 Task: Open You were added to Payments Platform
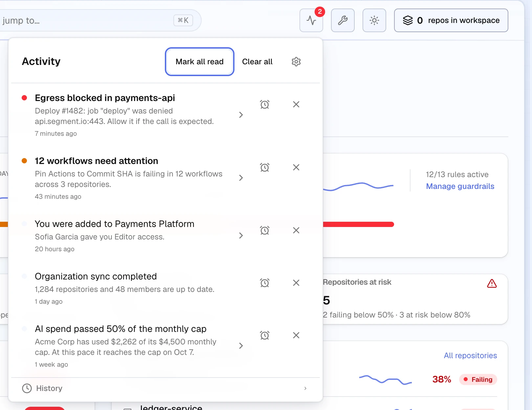[115, 224]
